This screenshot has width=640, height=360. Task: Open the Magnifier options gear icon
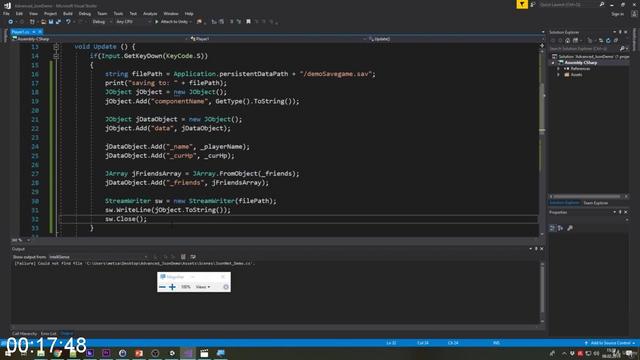pyautogui.click(x=226, y=287)
